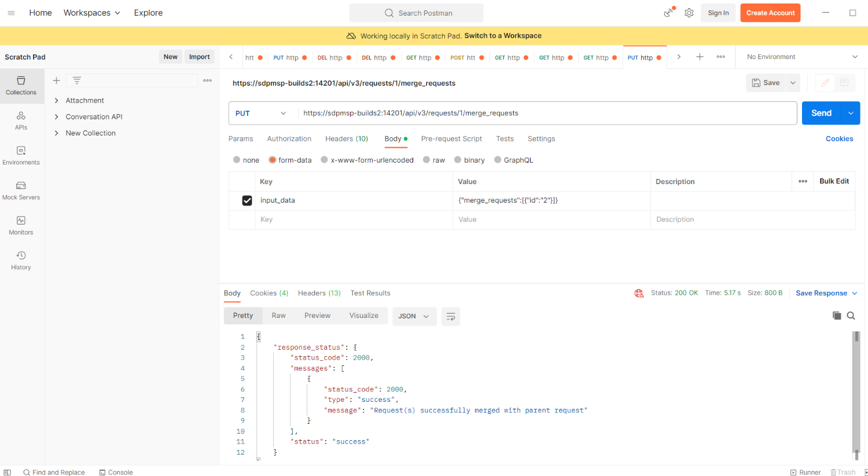
Task: Create new collection with plus icon
Action: 56,80
